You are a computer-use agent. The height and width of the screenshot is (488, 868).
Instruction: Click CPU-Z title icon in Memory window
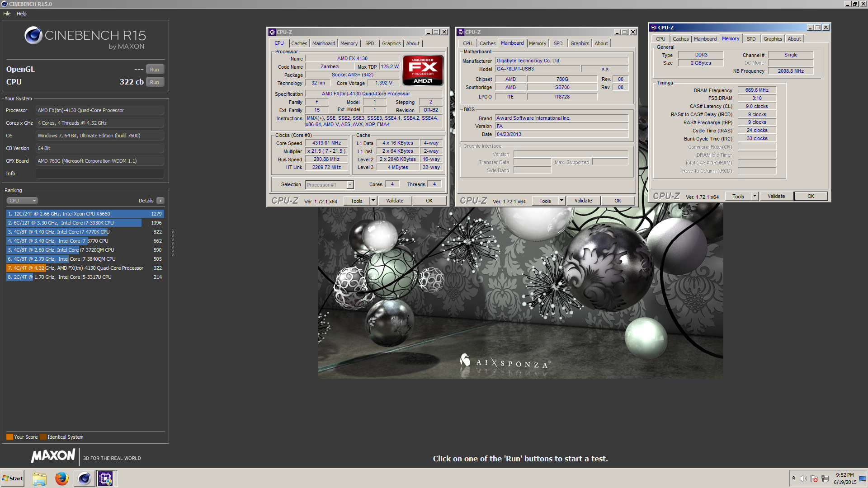pyautogui.click(x=654, y=28)
